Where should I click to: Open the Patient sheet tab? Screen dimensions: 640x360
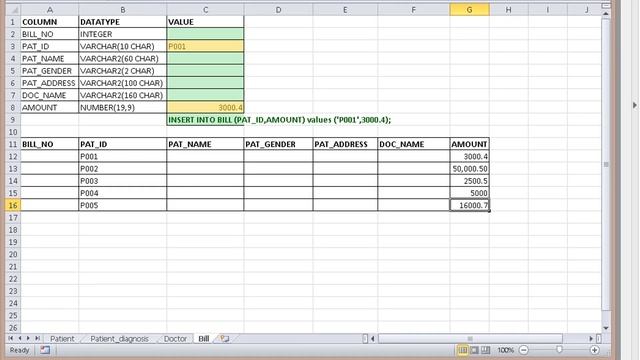pyautogui.click(x=62, y=339)
